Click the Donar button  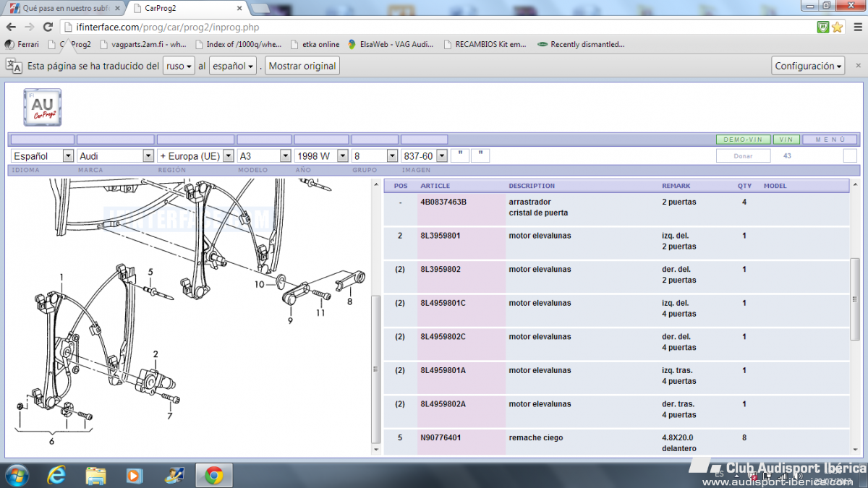pos(743,155)
